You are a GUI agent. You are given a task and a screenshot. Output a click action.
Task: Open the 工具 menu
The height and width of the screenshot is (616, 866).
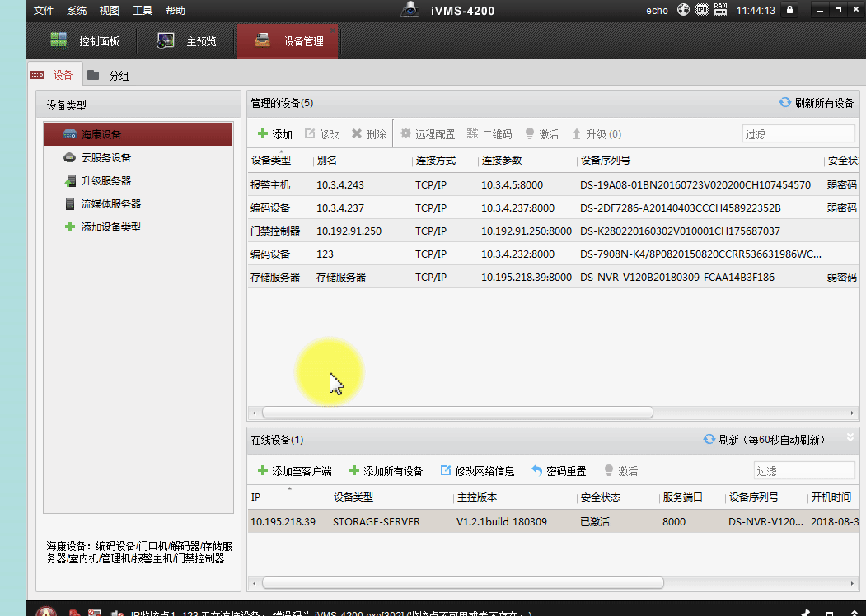click(x=143, y=11)
